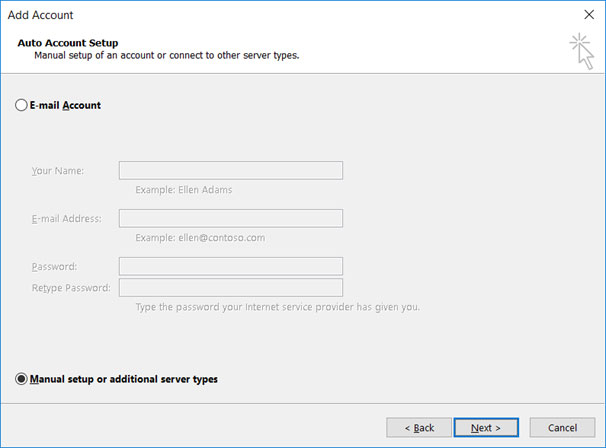The width and height of the screenshot is (606, 448).
Task: Click the wizard cursor sparkle icon
Action: point(579,50)
